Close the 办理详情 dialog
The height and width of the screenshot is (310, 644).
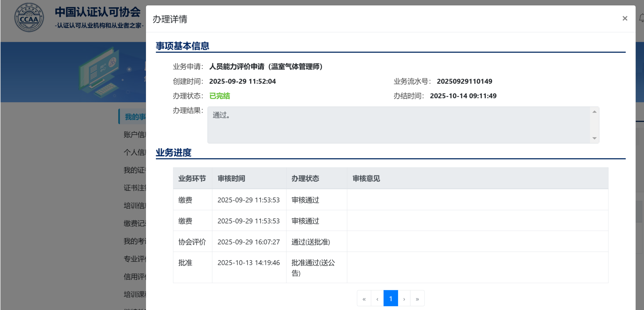(x=625, y=19)
